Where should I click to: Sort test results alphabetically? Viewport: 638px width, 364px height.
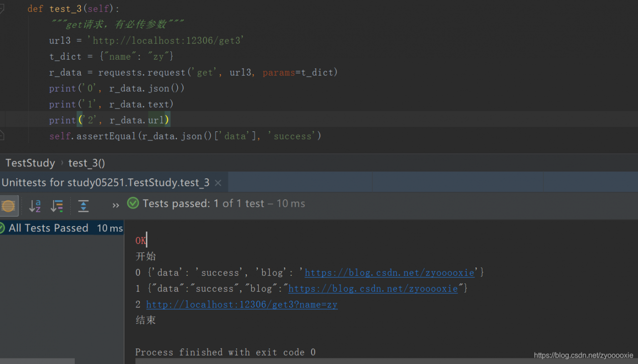(x=34, y=206)
